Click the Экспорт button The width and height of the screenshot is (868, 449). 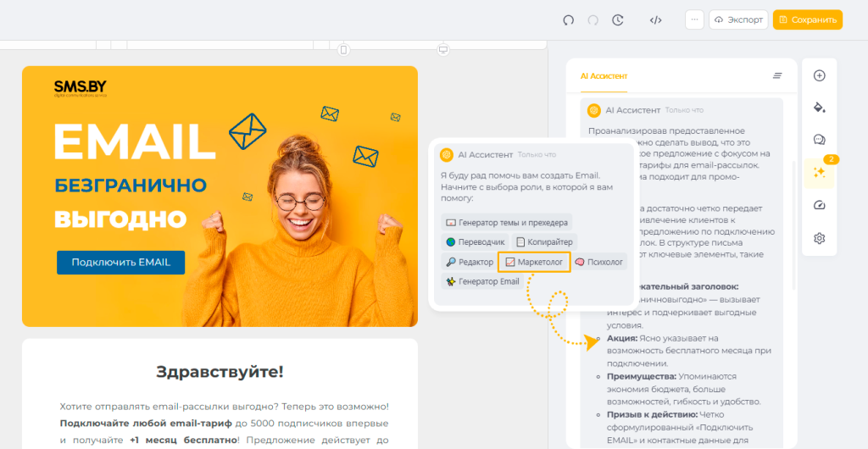[738, 19]
